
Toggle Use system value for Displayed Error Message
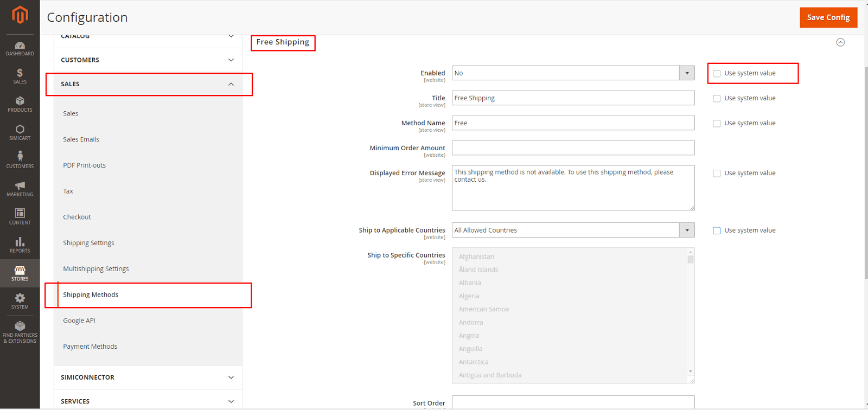(717, 173)
